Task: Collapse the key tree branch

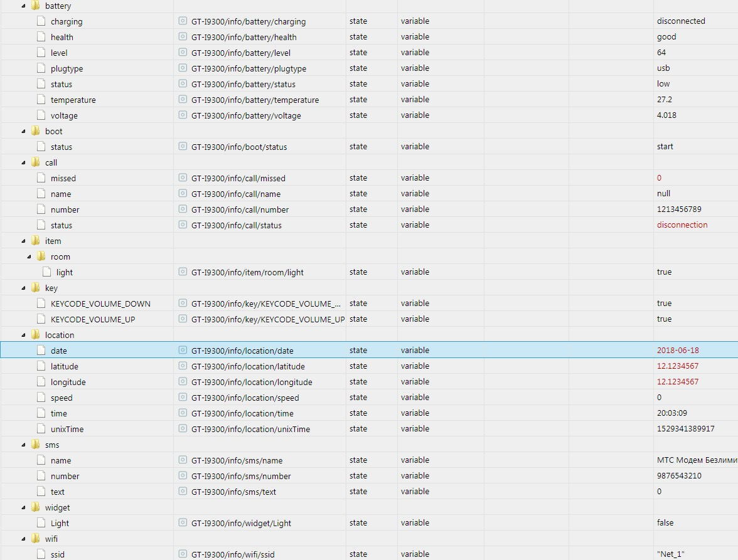Action: tap(23, 287)
